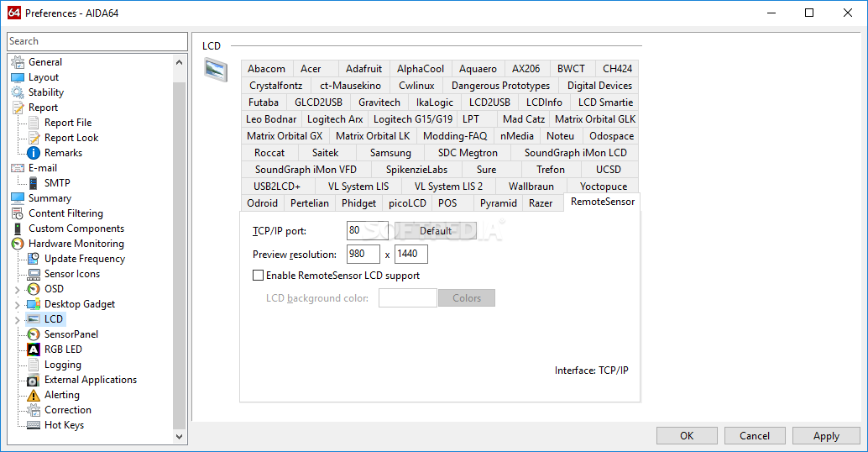Reset port with Default button

coord(435,231)
